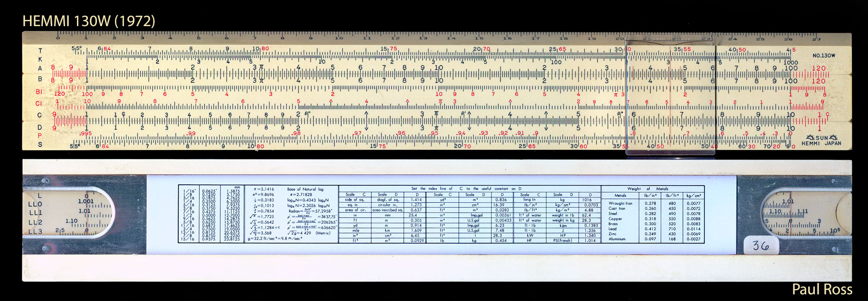
Task: Click the "Weight of Metals" table heading
Action: click(648, 188)
